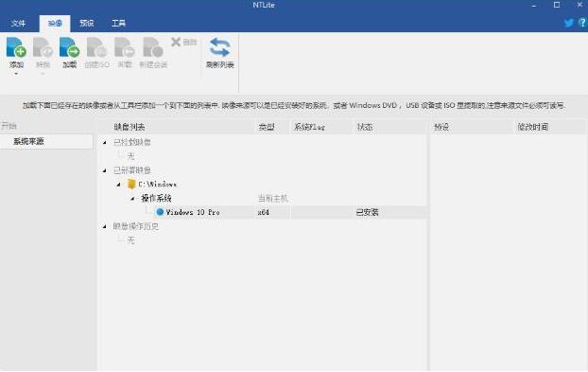Click the 系统Flag column header
The image size is (588, 372).
click(x=321, y=127)
